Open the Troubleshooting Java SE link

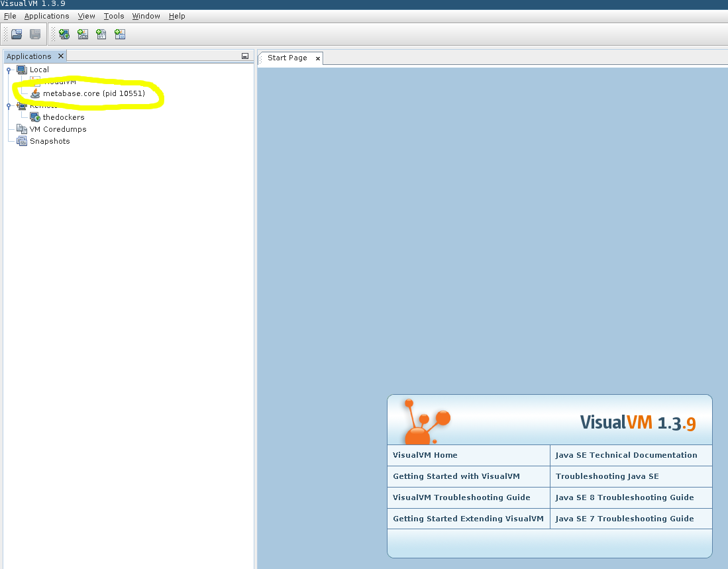point(607,476)
